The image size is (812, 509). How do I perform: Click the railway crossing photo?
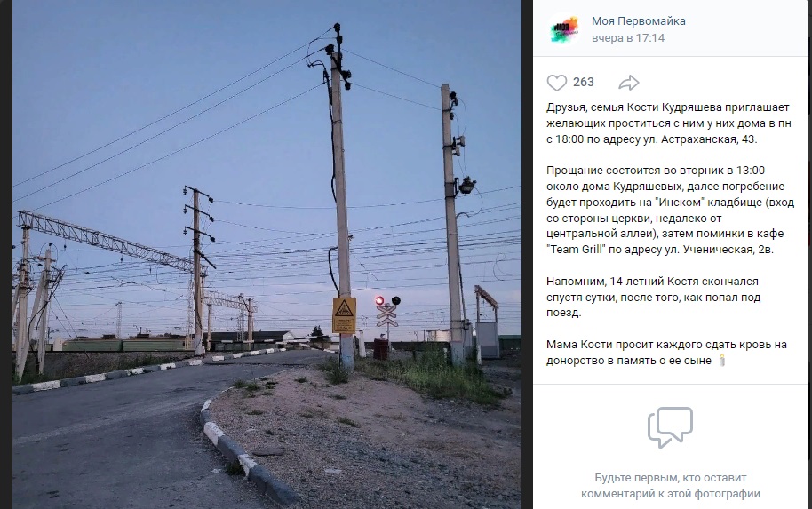point(267,254)
